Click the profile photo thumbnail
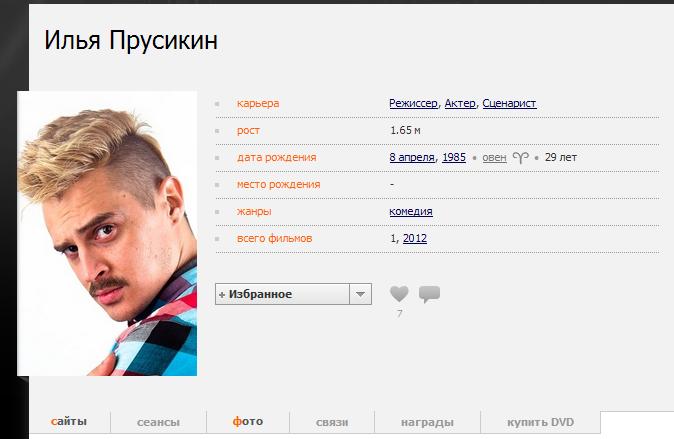The width and height of the screenshot is (674, 439). click(107, 233)
